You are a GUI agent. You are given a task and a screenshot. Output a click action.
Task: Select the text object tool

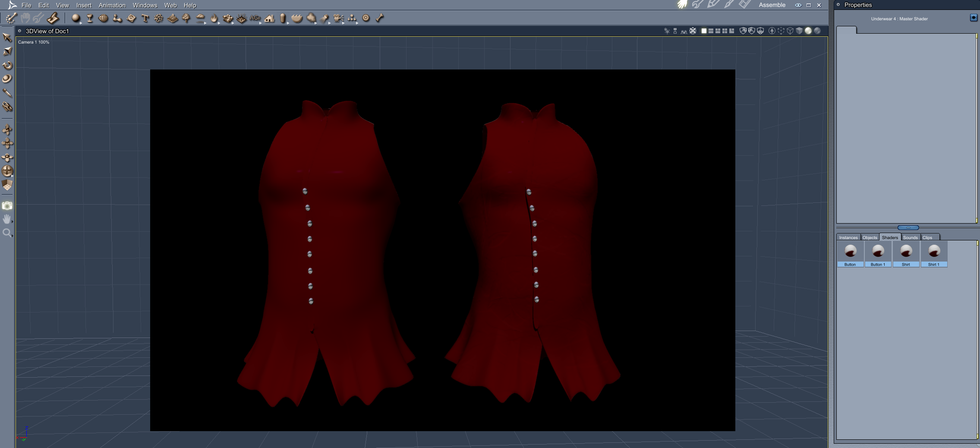tap(145, 18)
